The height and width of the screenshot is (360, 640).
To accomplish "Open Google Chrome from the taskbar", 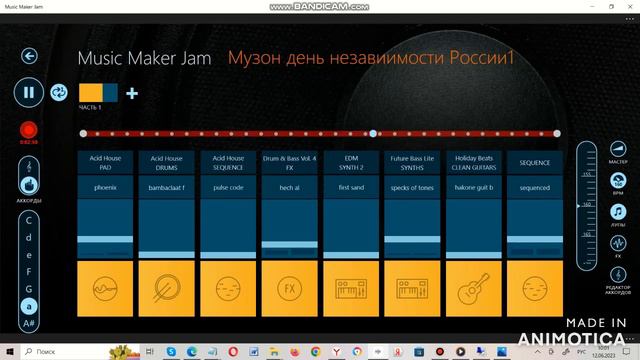I will [x=316, y=351].
